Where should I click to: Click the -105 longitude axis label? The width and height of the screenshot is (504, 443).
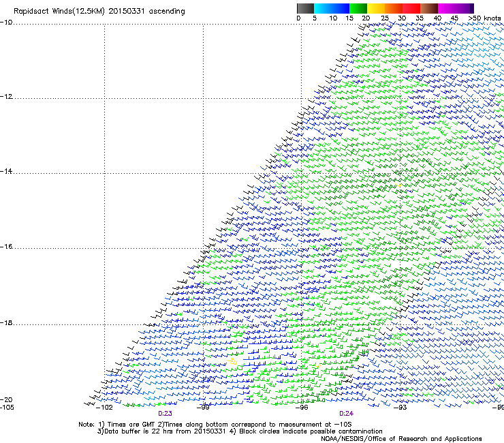[7, 408]
